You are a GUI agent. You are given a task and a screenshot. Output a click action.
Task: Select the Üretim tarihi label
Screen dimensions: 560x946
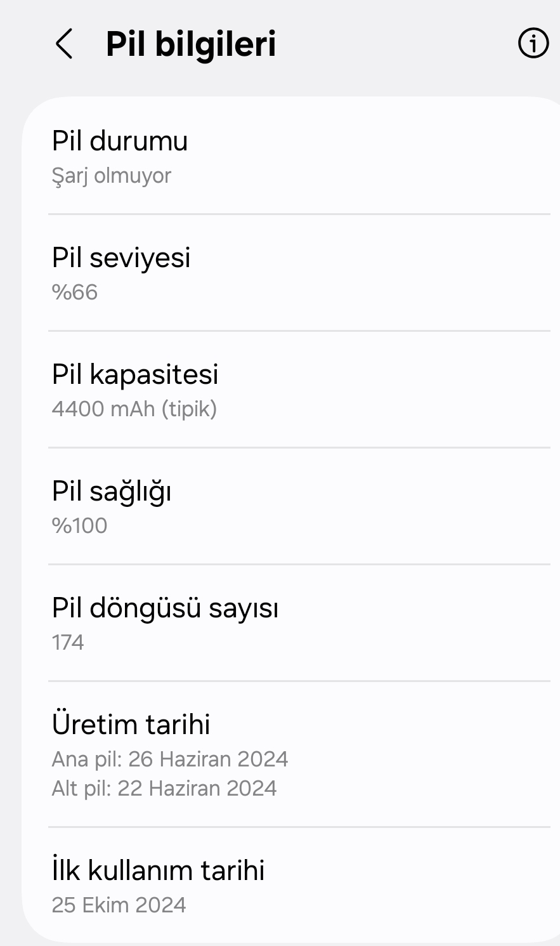[x=131, y=725]
